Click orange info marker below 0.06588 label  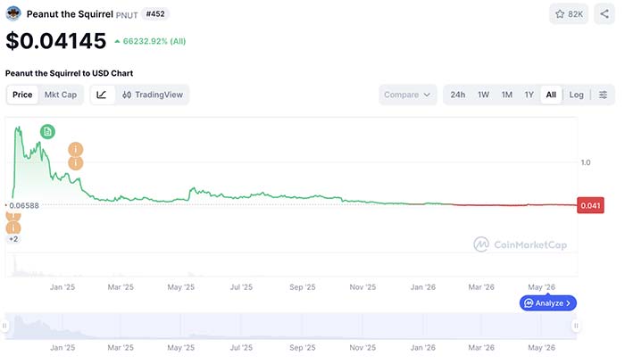13,227
